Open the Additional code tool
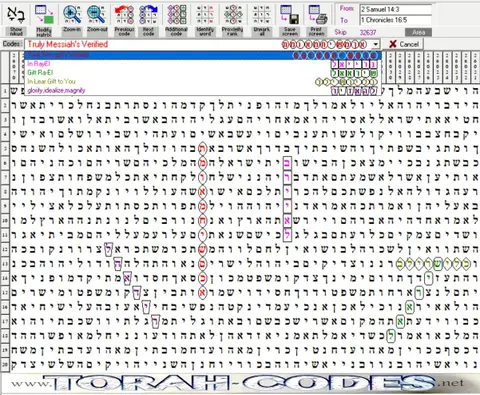480x395 pixels. (x=176, y=20)
